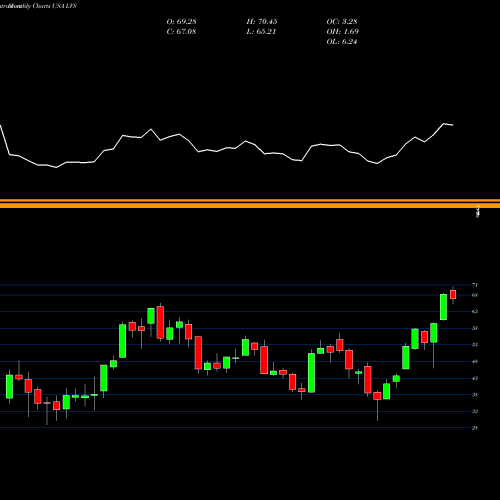Click the OL: 6.24 readout

342,42
